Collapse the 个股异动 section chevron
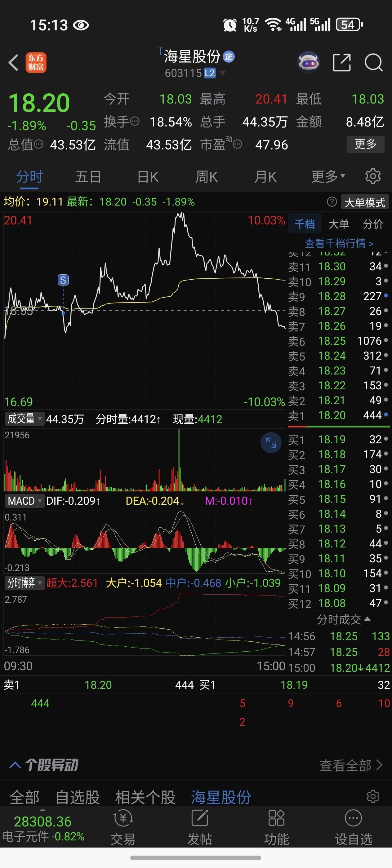Image resolution: width=392 pixels, height=868 pixels. (15, 765)
